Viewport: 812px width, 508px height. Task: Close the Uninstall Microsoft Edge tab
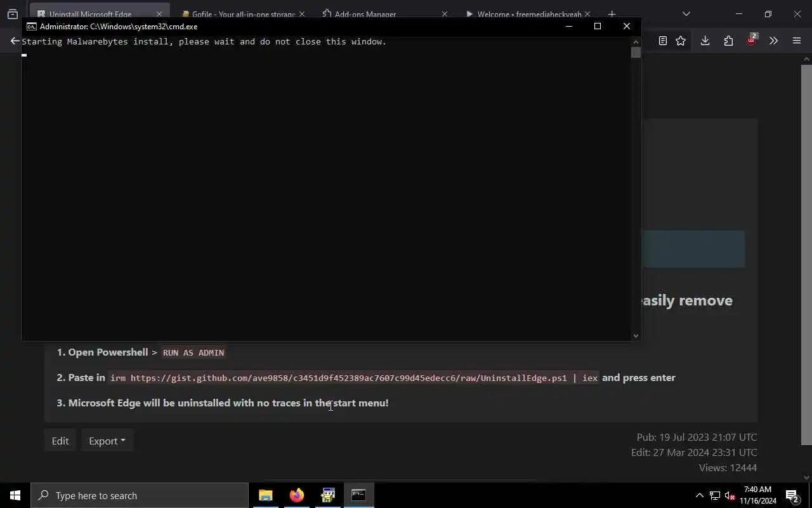[159, 14]
